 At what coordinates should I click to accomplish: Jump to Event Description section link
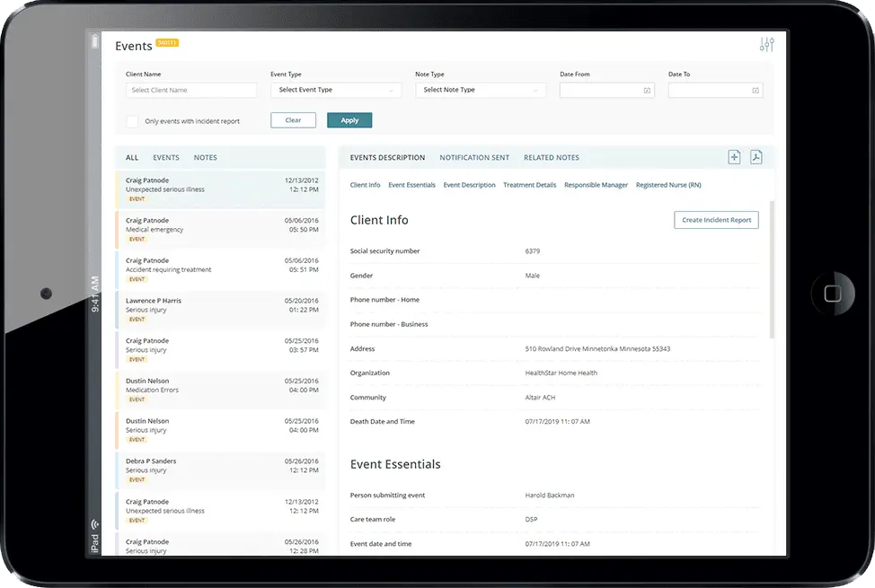469,185
